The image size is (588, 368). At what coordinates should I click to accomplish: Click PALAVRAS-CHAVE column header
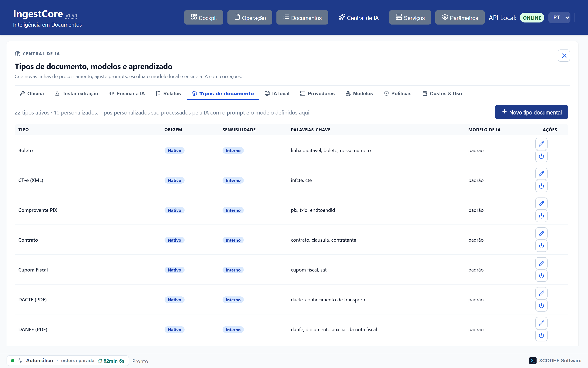(311, 130)
